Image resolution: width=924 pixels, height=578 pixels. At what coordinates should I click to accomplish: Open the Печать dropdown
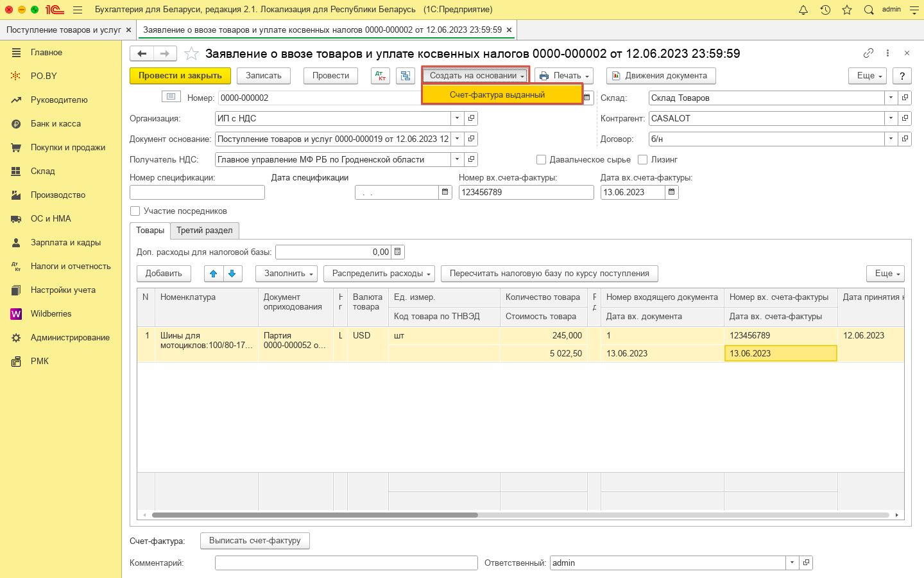(x=564, y=76)
